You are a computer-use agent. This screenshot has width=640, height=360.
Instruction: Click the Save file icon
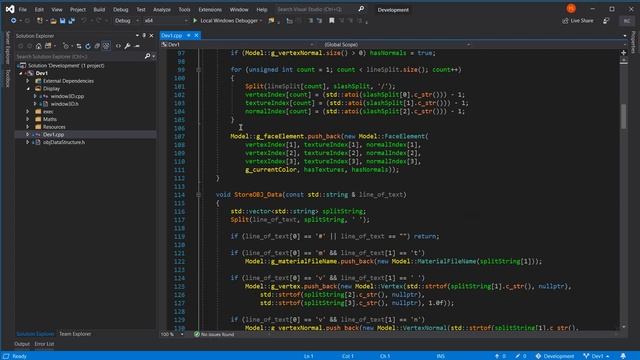[x=62, y=20]
